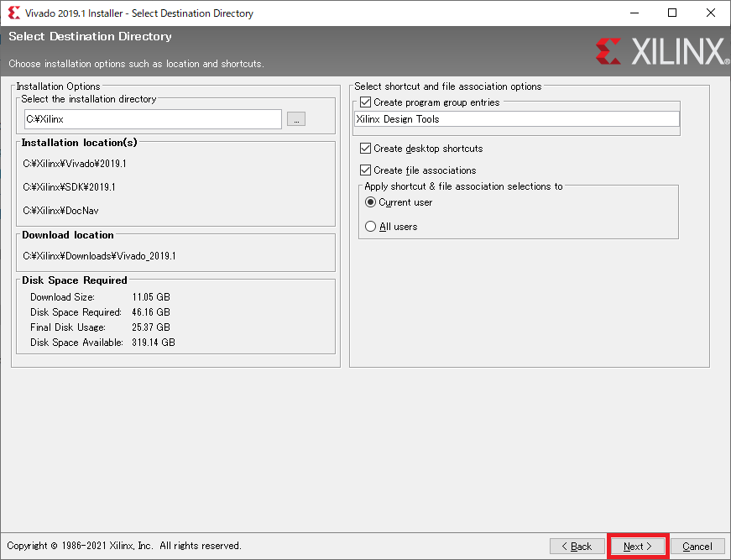Screen dimensions: 731x560
Task: Open the installation directory browse (...) button
Action: [x=295, y=119]
